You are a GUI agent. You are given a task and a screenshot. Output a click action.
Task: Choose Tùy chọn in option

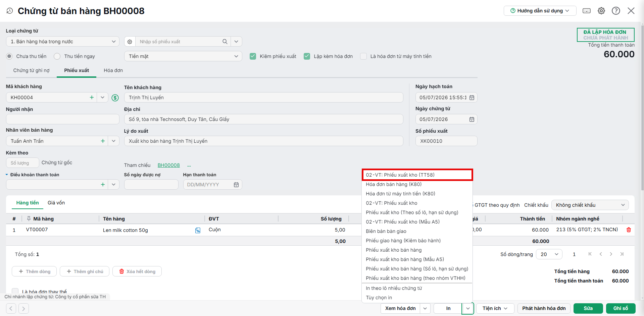pos(417,298)
